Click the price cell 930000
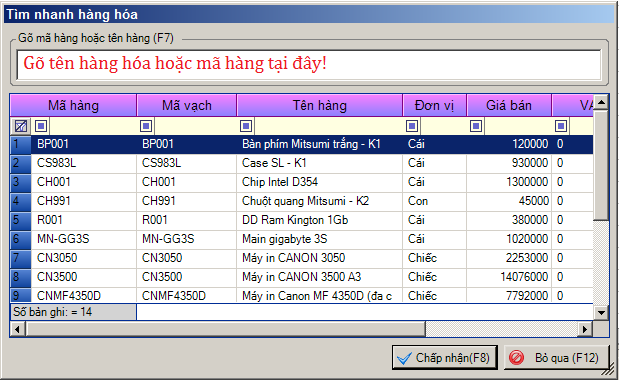 (x=509, y=163)
